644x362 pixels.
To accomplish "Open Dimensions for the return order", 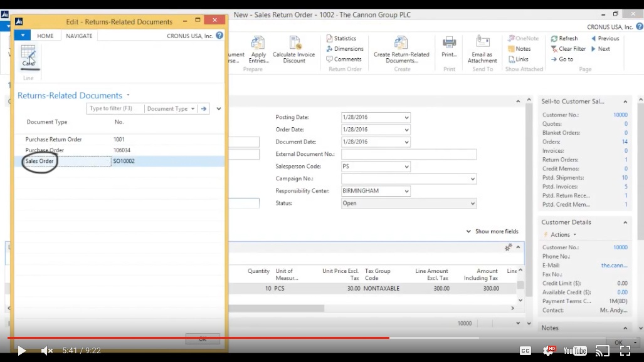I will click(x=345, y=48).
